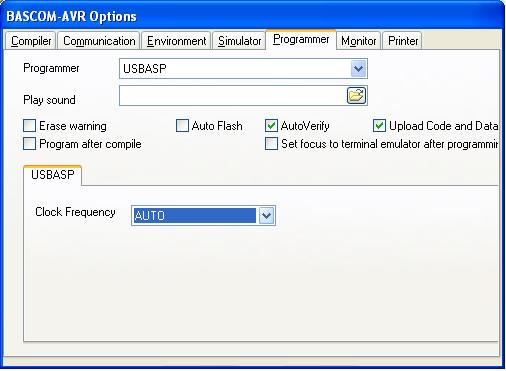This screenshot has width=506, height=371.
Task: Open the Printer tab
Action: [x=403, y=41]
